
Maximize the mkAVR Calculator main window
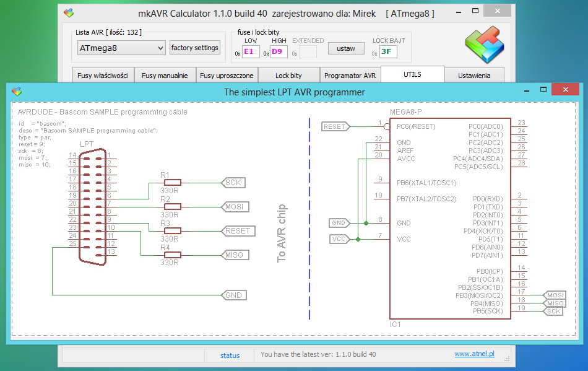pos(475,11)
